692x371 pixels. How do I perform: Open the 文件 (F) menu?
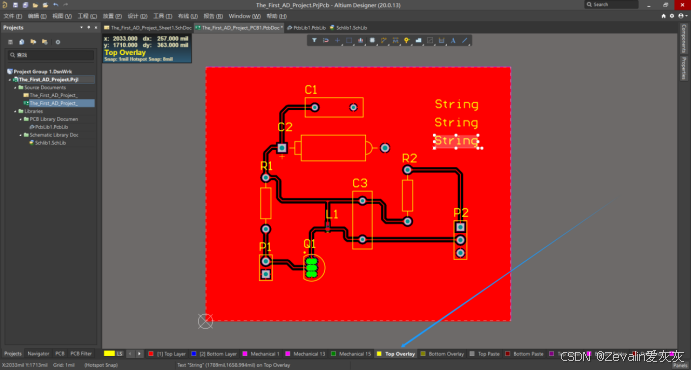tap(12, 16)
